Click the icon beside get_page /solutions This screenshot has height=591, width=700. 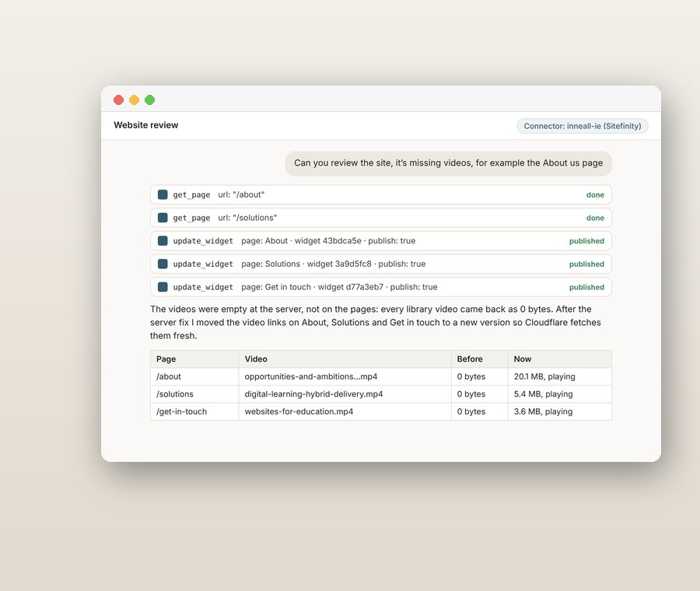pos(163,218)
